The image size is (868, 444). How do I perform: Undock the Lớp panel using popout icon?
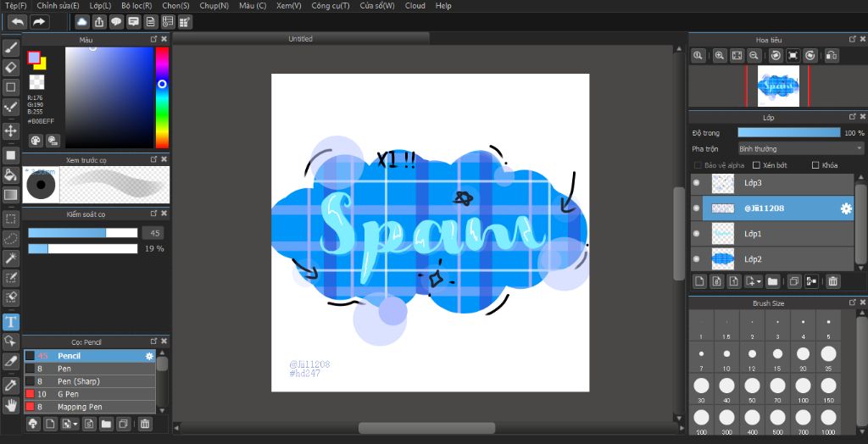[853, 117]
